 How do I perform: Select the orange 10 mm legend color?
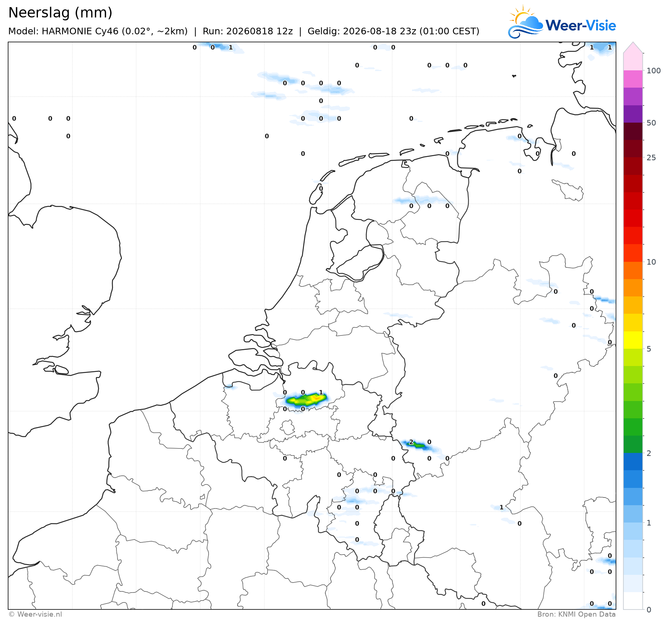click(633, 270)
